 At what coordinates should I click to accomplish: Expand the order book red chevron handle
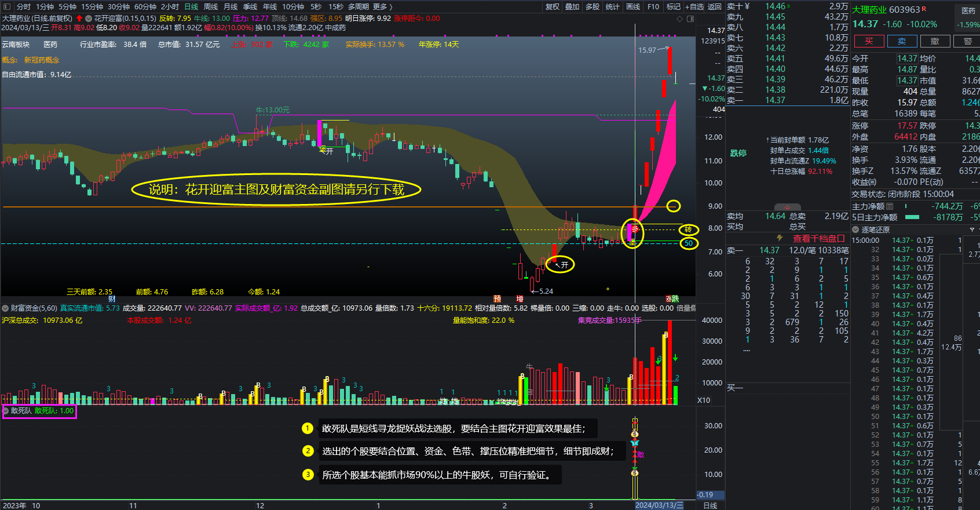click(787, 207)
